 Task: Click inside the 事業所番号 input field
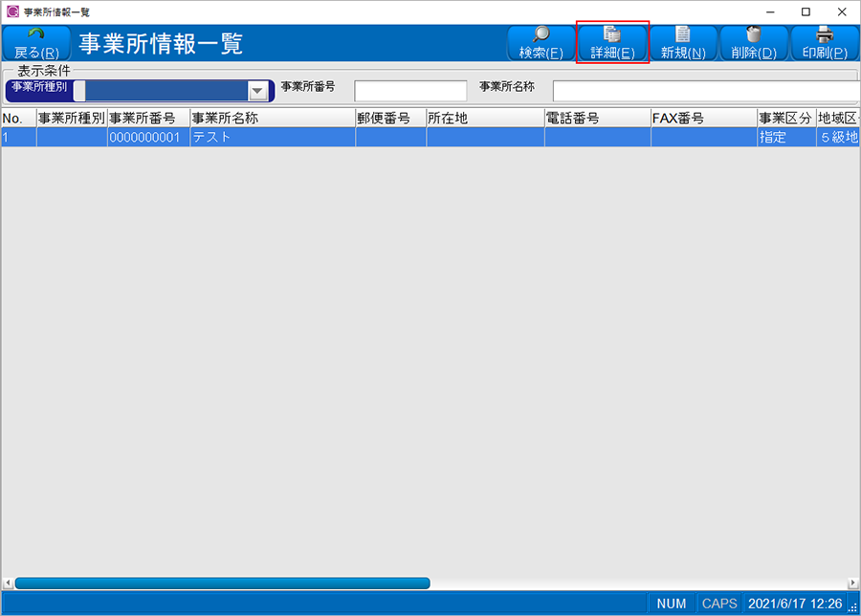(x=410, y=91)
